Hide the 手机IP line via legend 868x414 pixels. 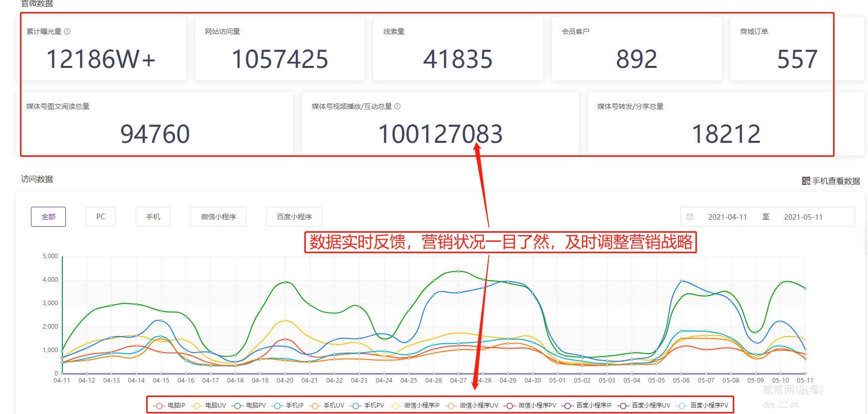[x=288, y=406]
